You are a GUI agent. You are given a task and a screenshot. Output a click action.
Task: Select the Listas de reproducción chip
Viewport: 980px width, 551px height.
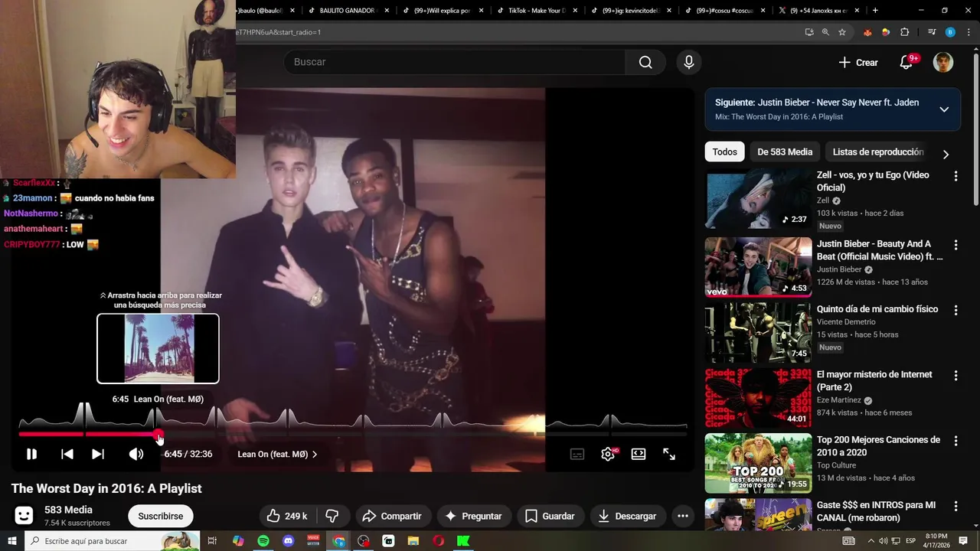click(x=878, y=152)
